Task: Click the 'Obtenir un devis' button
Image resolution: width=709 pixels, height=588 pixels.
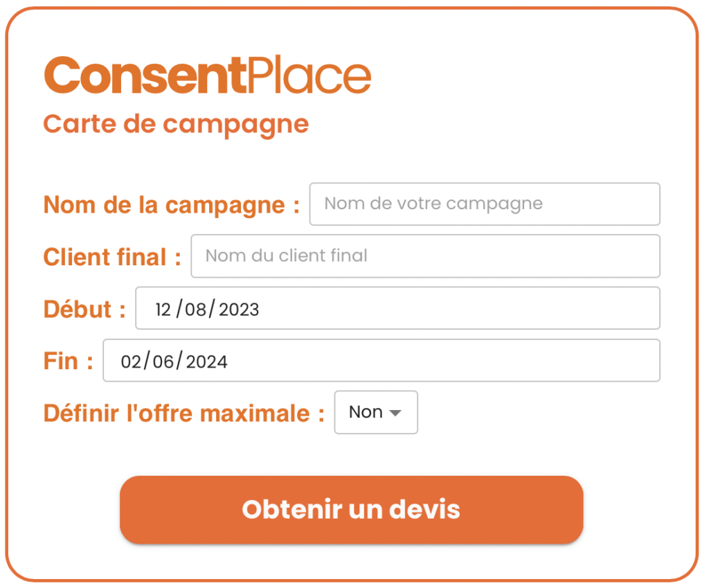Action: pos(351,509)
